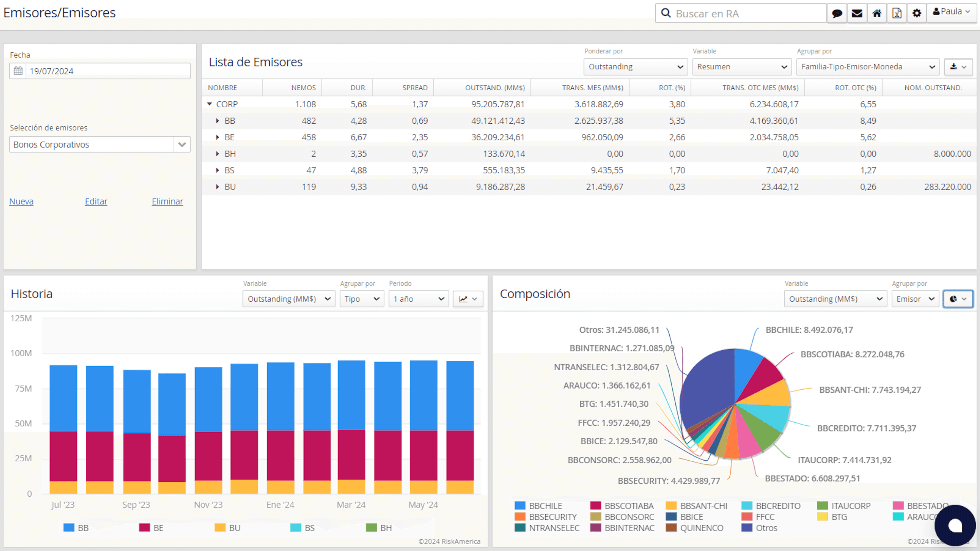980x551 pixels.
Task: Expand the BH row
Action: pyautogui.click(x=218, y=154)
